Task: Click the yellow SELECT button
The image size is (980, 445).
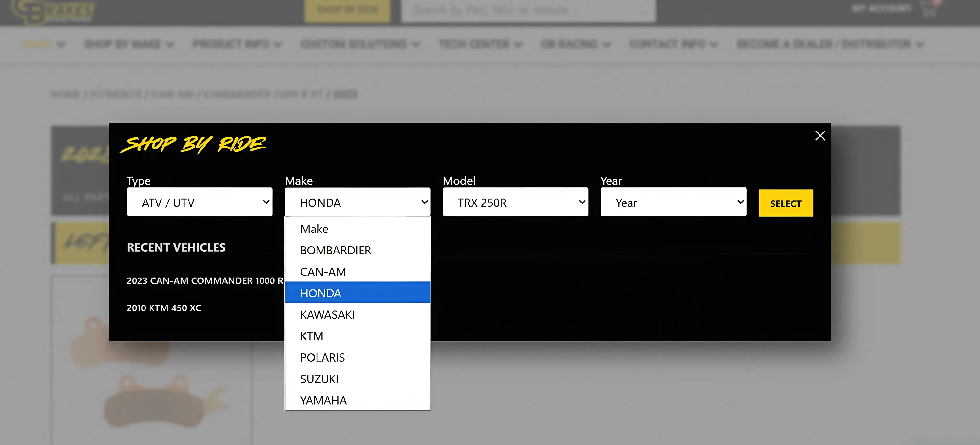Action: click(785, 203)
